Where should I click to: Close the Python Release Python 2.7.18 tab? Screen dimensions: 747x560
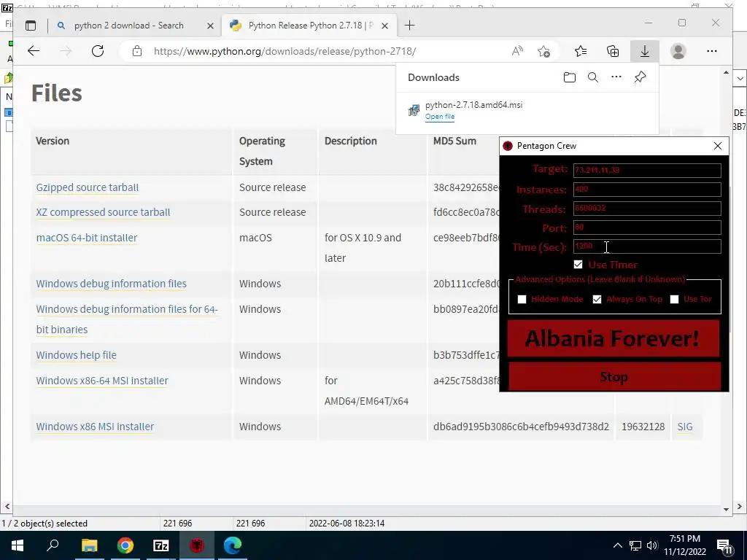tap(385, 26)
